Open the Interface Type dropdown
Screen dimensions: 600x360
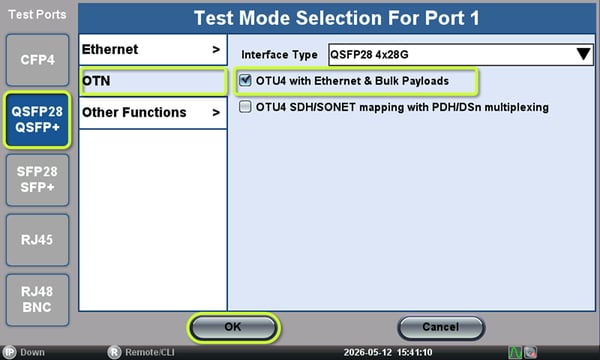pos(461,54)
